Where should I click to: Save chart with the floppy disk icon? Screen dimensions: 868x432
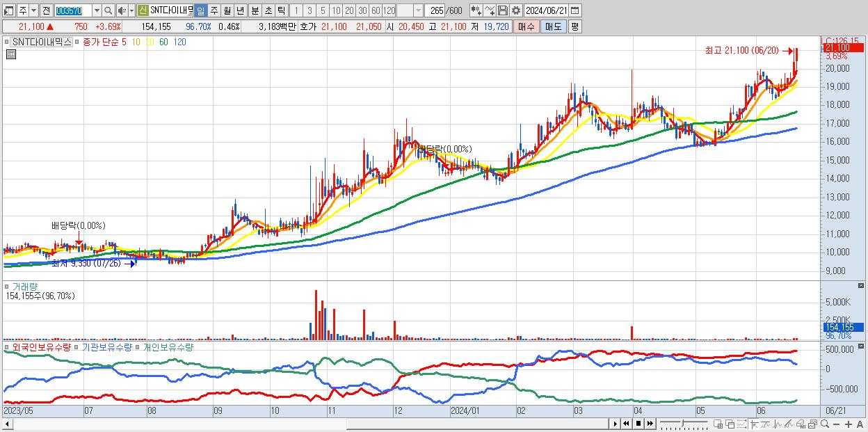[x=503, y=10]
